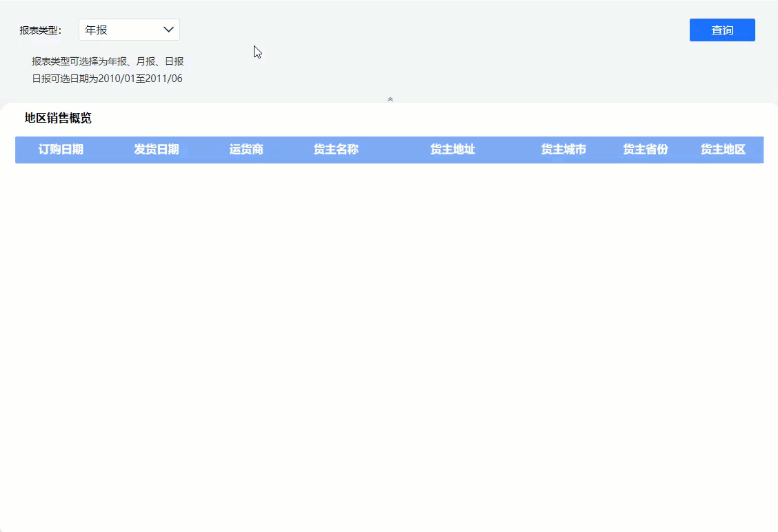Click the 订购日期 column header
This screenshot has width=778, height=532.
61,150
